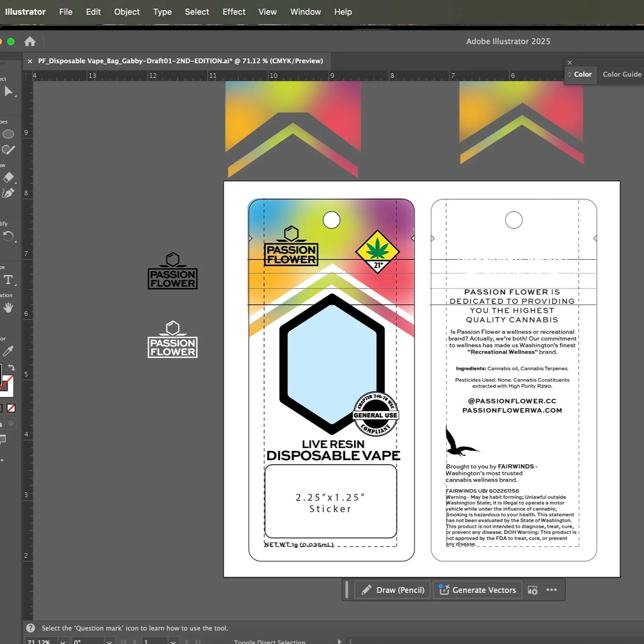Go to last artboard button
Screen dimensions: 644x644
[198, 641]
